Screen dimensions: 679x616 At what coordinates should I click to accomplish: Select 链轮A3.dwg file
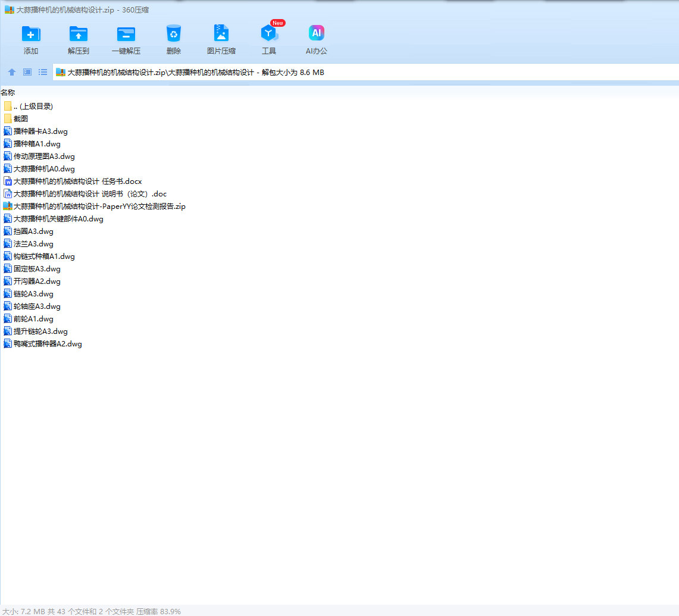tap(29, 295)
